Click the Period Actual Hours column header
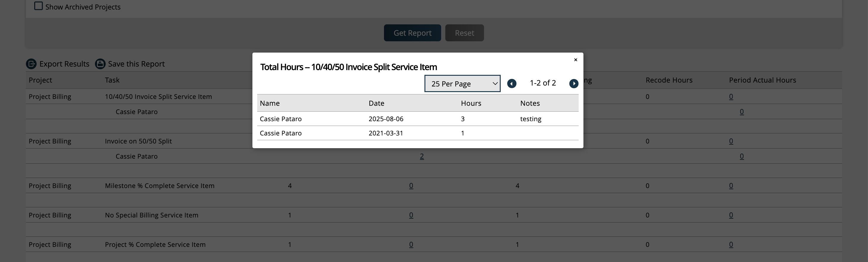 (762, 80)
